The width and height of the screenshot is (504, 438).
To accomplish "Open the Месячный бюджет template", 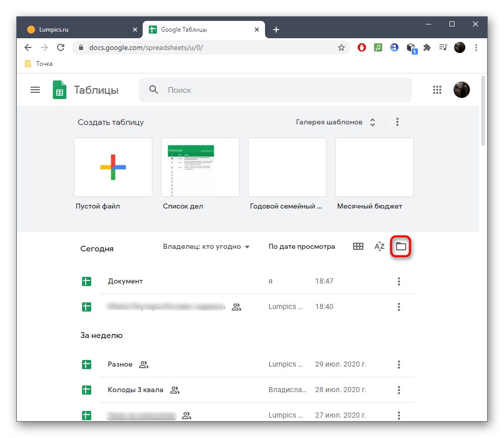I will [x=374, y=167].
